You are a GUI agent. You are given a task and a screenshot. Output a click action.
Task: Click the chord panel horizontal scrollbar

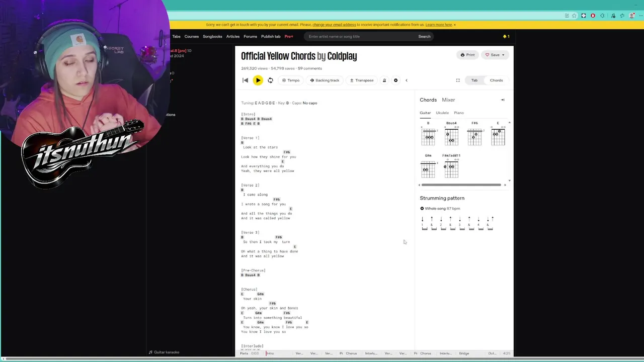click(x=461, y=185)
